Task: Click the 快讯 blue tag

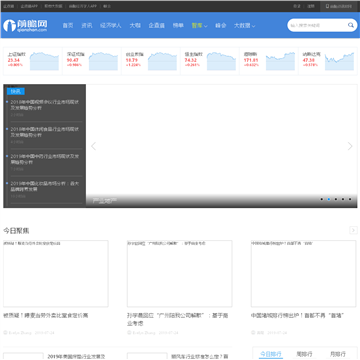Action: click(16, 92)
